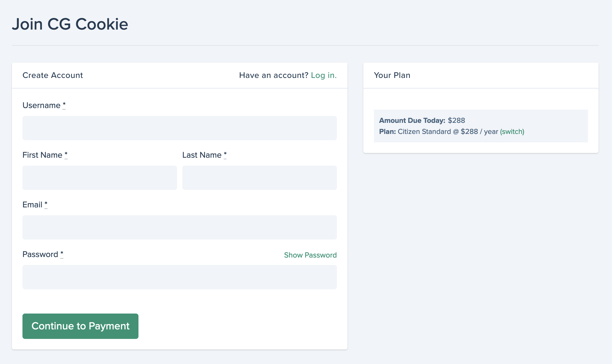Click the Username label
The width and height of the screenshot is (612, 364).
[x=44, y=105]
